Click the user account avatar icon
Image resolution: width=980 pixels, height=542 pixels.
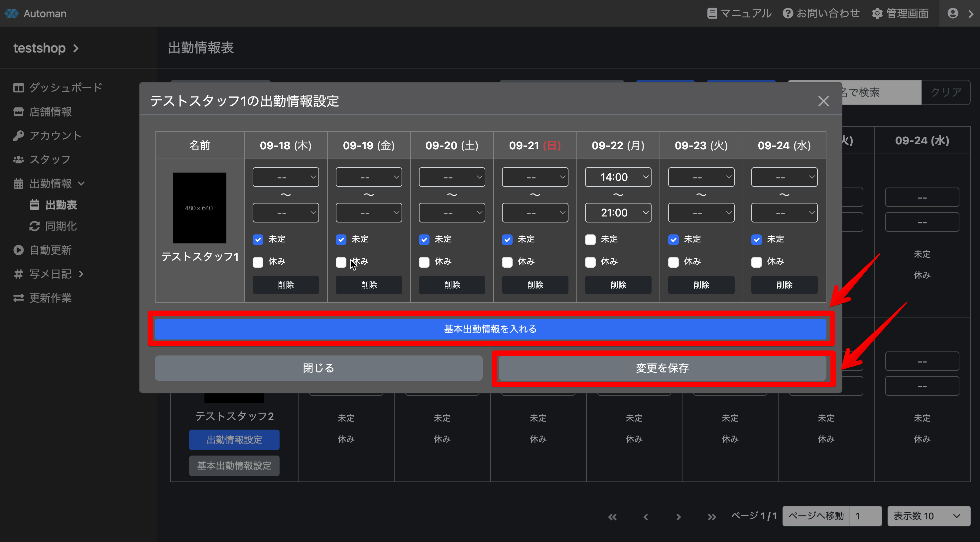point(953,14)
